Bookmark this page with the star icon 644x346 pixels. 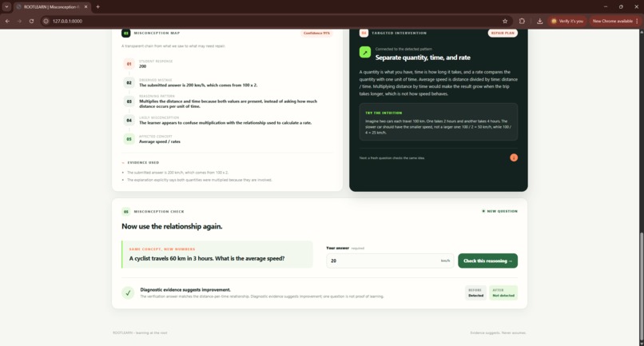tap(505, 21)
